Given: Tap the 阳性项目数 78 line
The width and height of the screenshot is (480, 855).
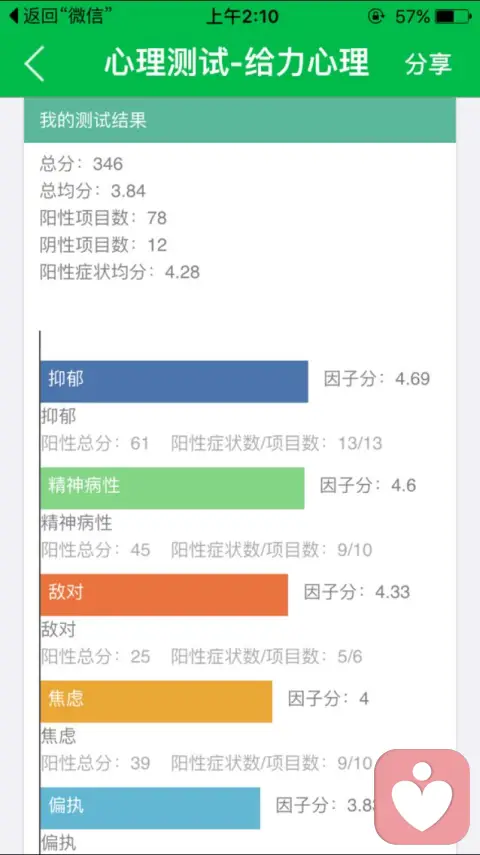Looking at the screenshot, I should (104, 218).
